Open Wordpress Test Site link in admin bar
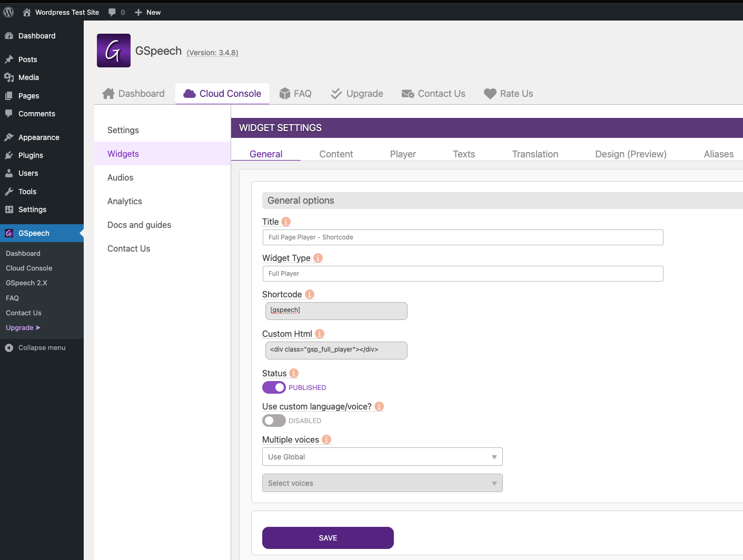This screenshot has height=560, width=743. coord(61,12)
